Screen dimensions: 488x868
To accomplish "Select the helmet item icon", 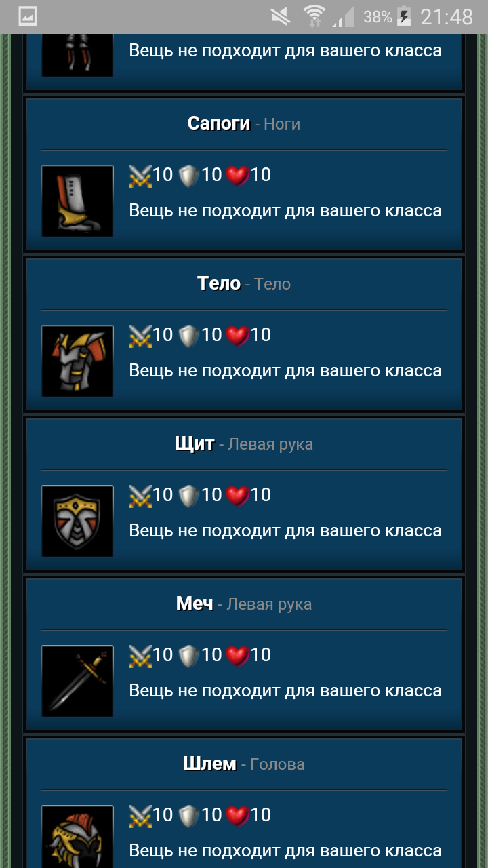I will [77, 837].
